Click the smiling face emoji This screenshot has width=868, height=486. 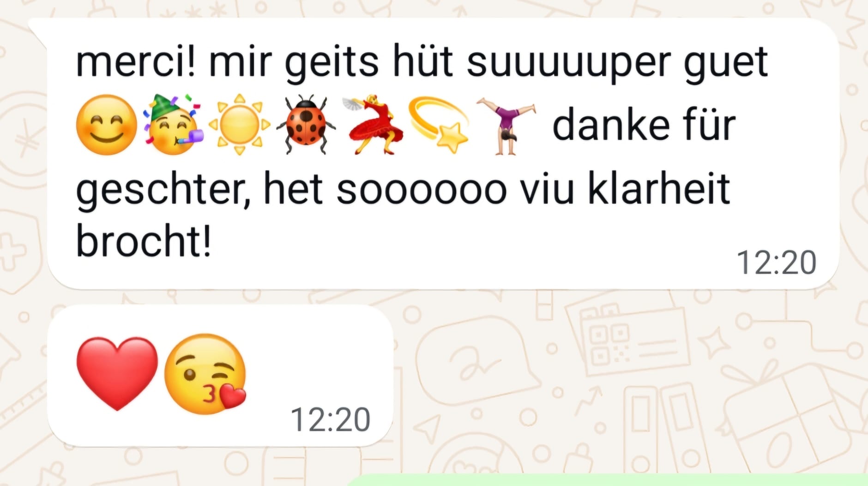[107, 125]
